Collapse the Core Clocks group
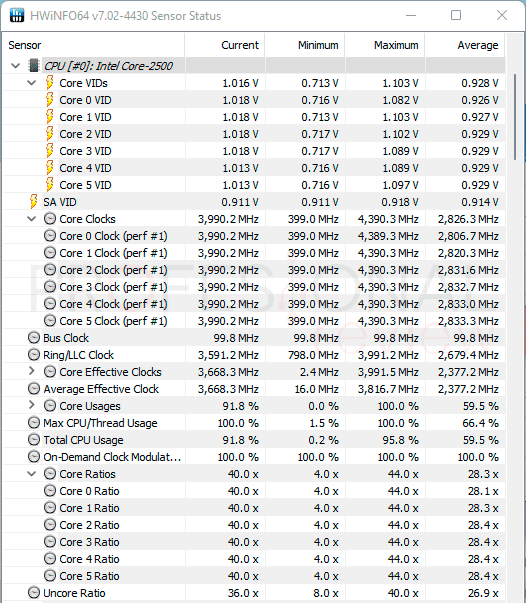Viewport: 526px width, 603px height. coord(32,219)
